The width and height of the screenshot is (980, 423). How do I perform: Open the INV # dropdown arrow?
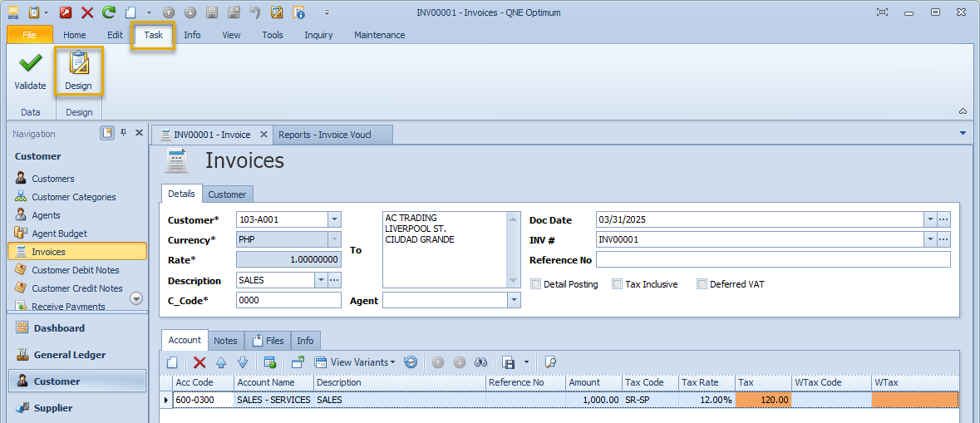coord(931,239)
